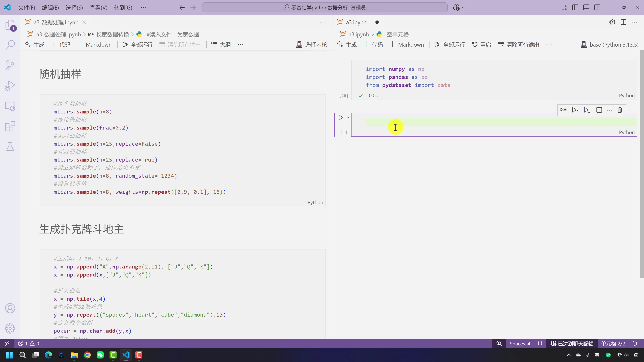Image resolution: width=644 pixels, height=362 pixels.
Task: Execute above cells from cell toolbar
Action: point(575,110)
